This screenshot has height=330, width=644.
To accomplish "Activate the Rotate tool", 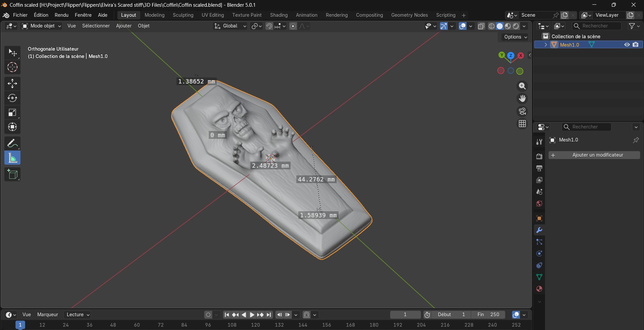I will [x=12, y=98].
